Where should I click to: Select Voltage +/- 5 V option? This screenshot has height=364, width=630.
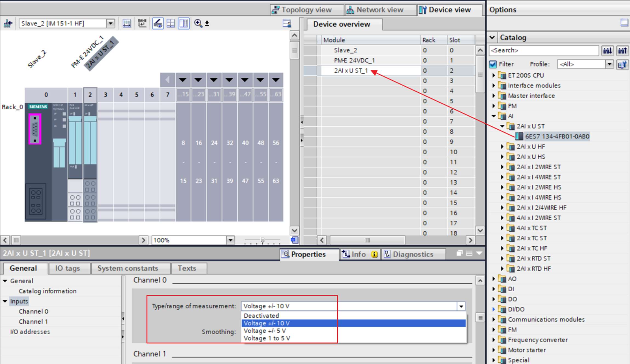265,331
